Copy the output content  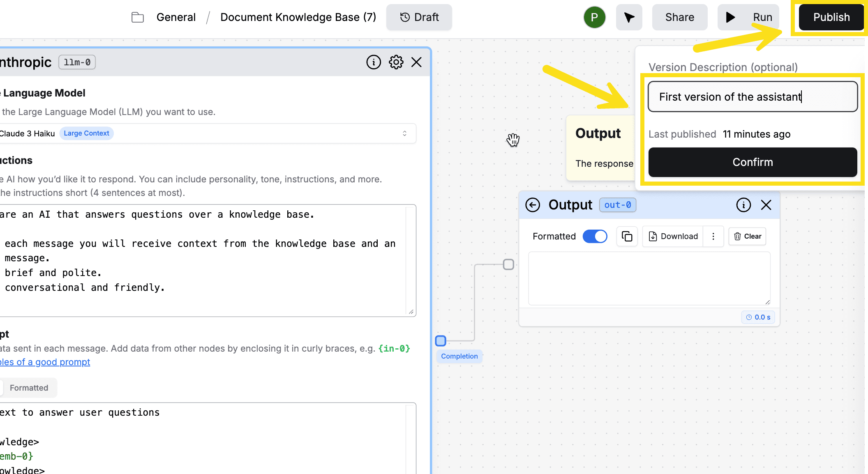tap(627, 236)
